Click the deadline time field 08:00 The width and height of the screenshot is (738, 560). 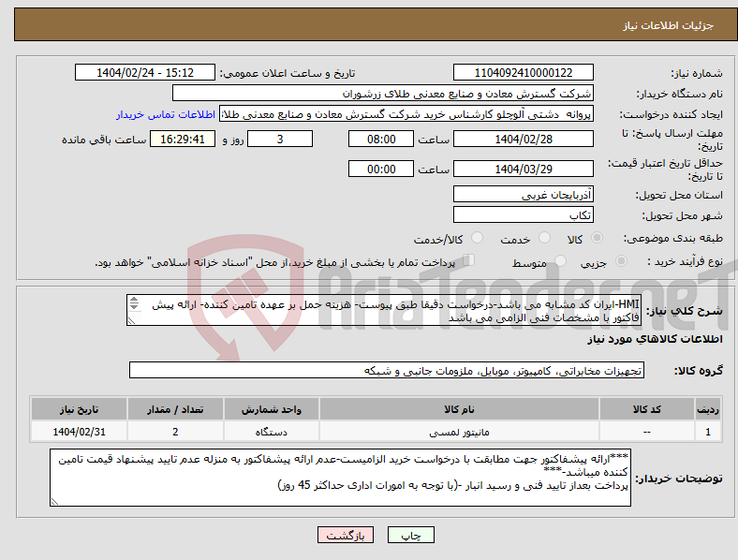pos(381,139)
